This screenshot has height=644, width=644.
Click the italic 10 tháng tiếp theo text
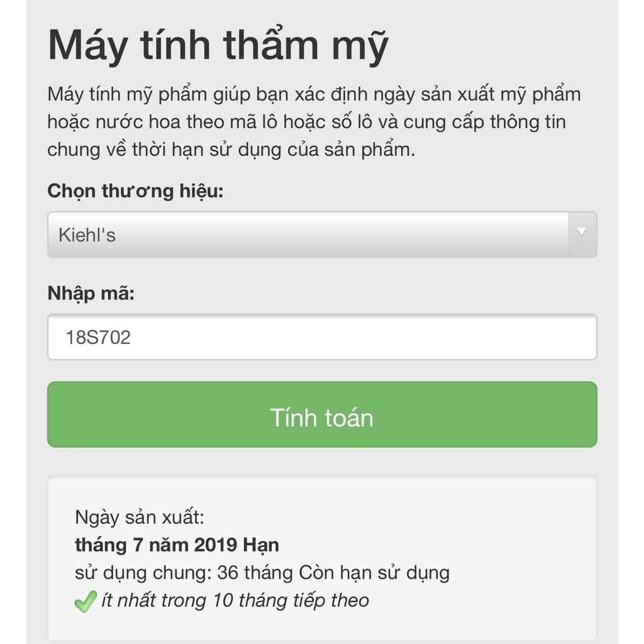(291, 601)
